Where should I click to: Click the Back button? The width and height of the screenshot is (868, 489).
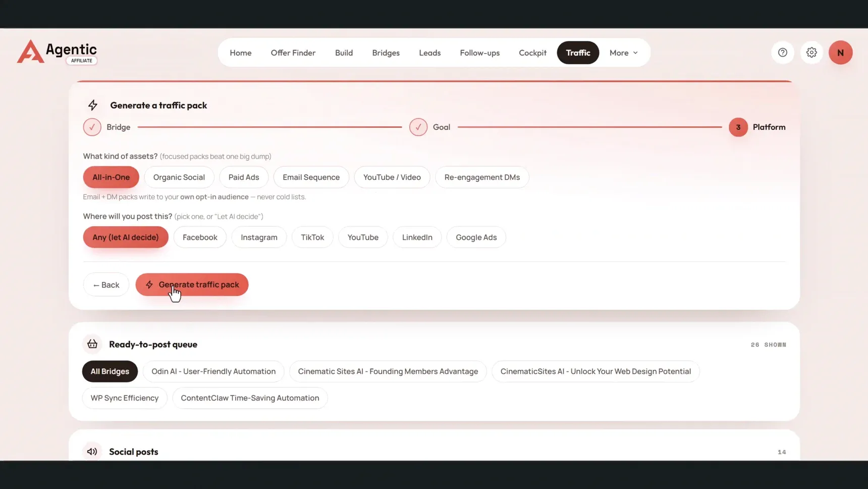tap(106, 285)
